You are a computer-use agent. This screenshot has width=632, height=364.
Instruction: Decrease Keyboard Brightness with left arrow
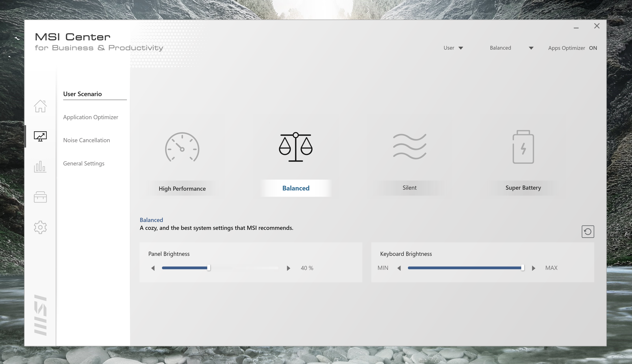pyautogui.click(x=399, y=268)
